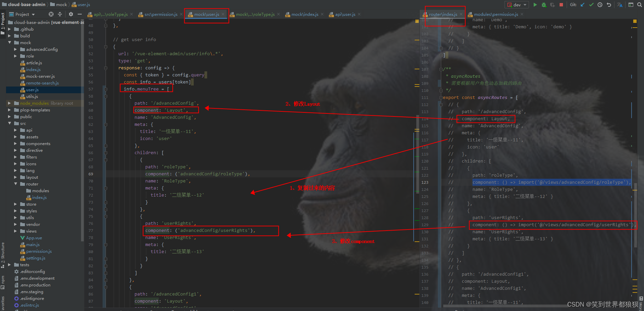Close the router\index.js tab in right editor

pyautogui.click(x=461, y=14)
